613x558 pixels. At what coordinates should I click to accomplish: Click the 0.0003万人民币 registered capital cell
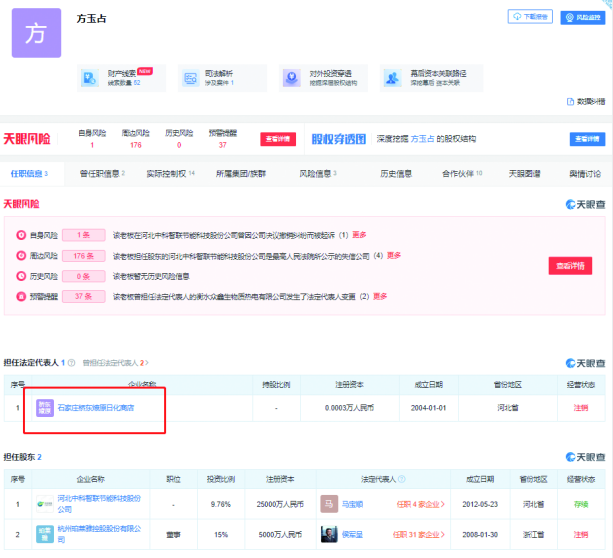(350, 408)
